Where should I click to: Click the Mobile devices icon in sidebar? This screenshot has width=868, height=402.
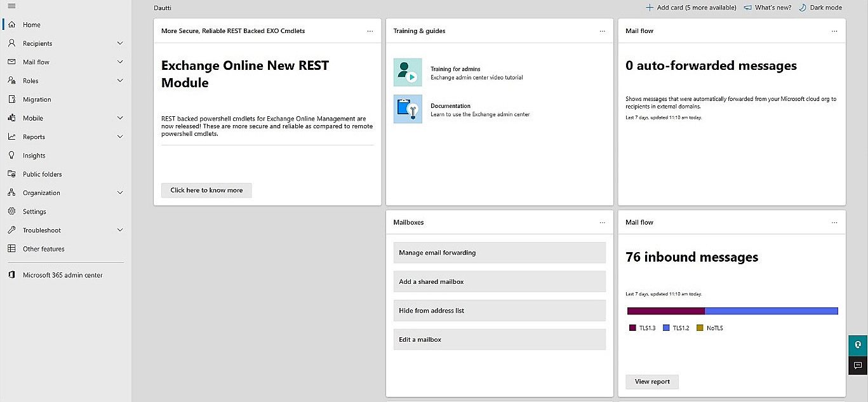pos(11,118)
